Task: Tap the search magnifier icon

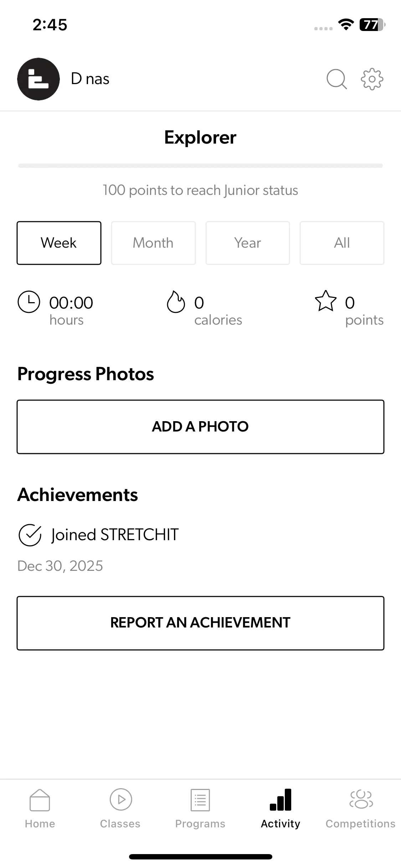Action: 336,79
